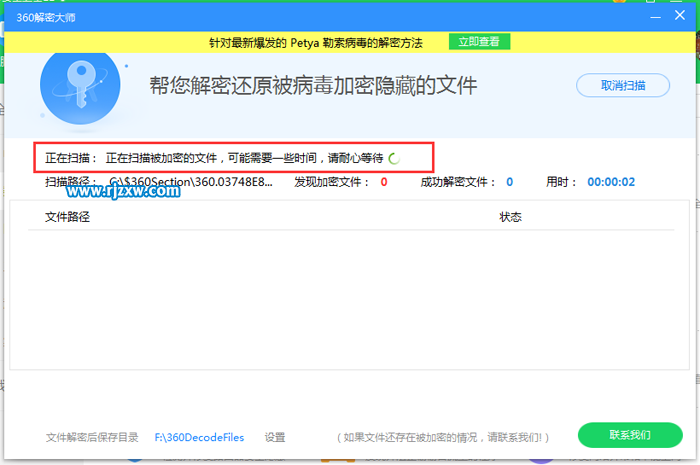The width and height of the screenshot is (700, 465).
Task: Click the scan path C:\$360Section text
Action: [191, 182]
